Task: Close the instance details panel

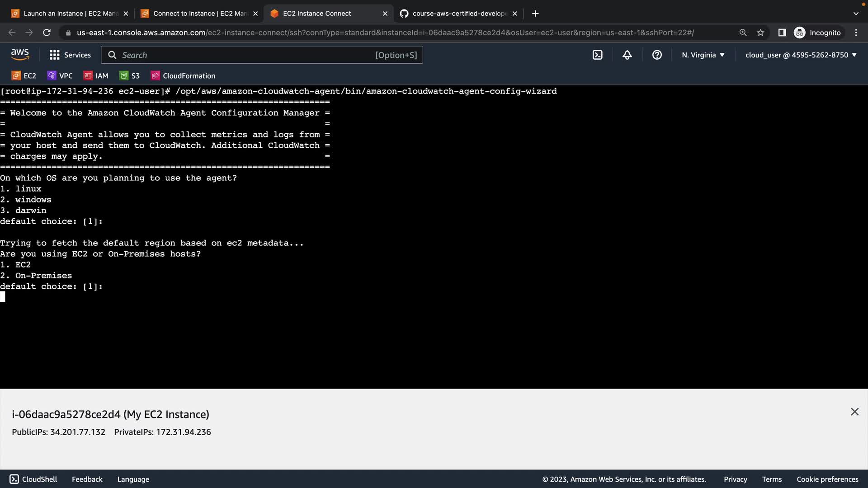Action: point(854,412)
